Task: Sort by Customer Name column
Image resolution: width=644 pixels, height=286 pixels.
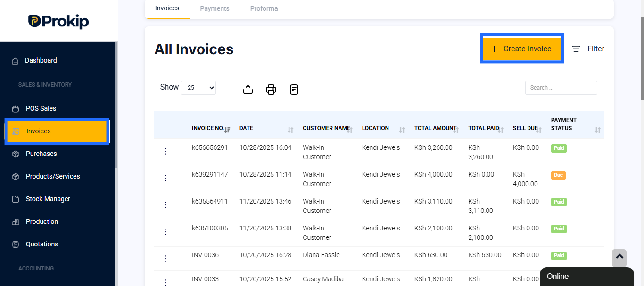Action: coord(329,128)
